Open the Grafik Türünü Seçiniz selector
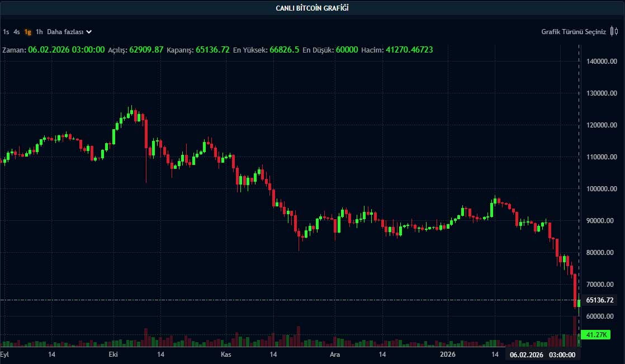This screenshot has width=625, height=364. [573, 32]
